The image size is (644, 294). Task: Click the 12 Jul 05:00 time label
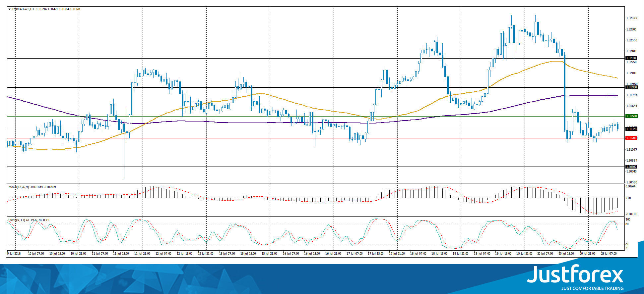163,254
